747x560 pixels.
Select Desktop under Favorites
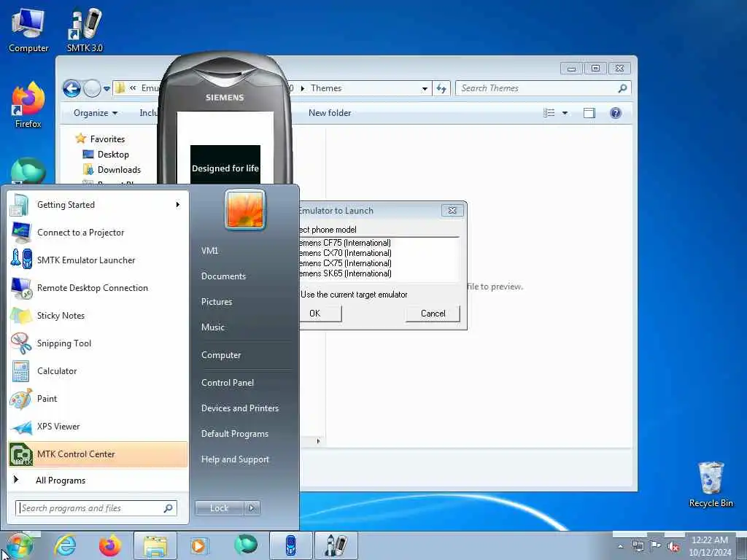click(x=113, y=155)
